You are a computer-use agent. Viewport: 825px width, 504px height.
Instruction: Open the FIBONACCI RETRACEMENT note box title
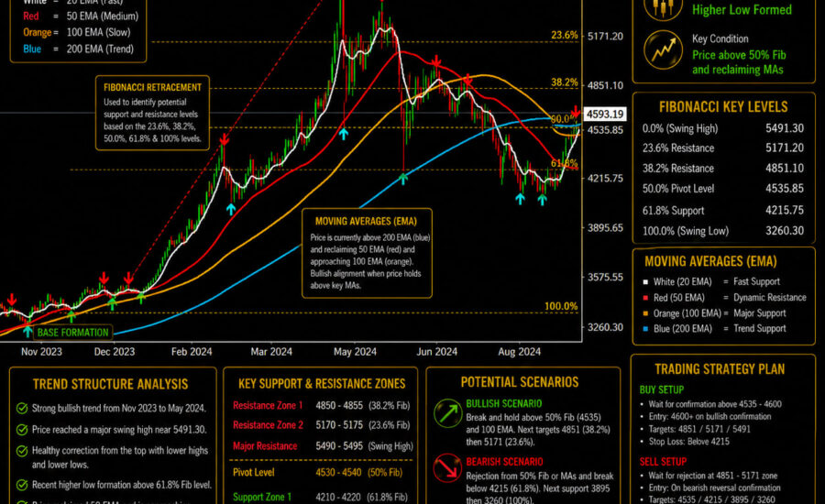pos(152,87)
